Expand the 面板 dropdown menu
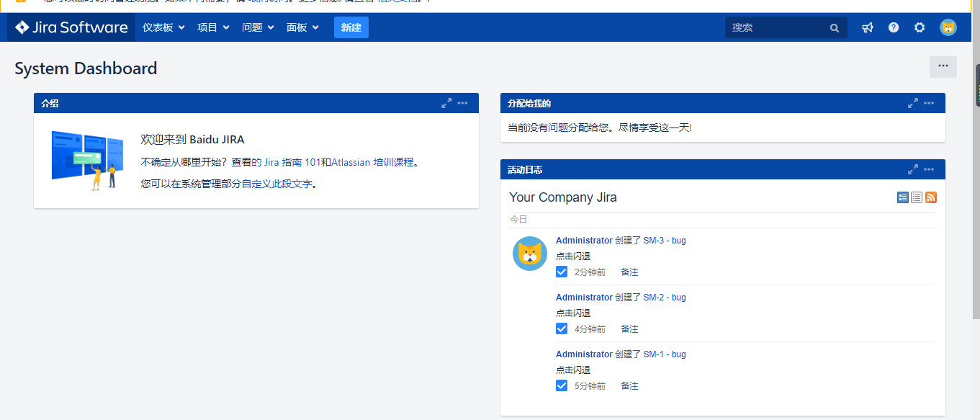The height and width of the screenshot is (420, 980). click(302, 27)
